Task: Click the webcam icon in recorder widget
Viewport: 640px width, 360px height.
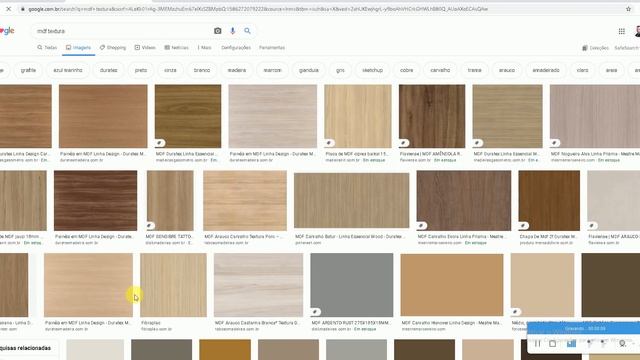Action: [x=622, y=344]
